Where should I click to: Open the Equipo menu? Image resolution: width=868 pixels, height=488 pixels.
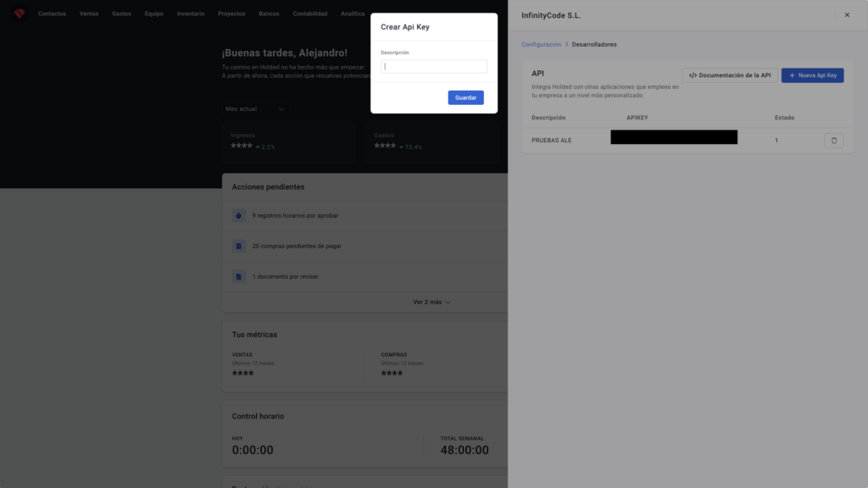click(x=154, y=14)
